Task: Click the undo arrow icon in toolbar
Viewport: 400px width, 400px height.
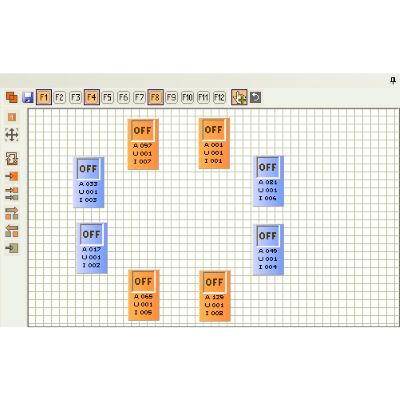Action: (x=255, y=98)
